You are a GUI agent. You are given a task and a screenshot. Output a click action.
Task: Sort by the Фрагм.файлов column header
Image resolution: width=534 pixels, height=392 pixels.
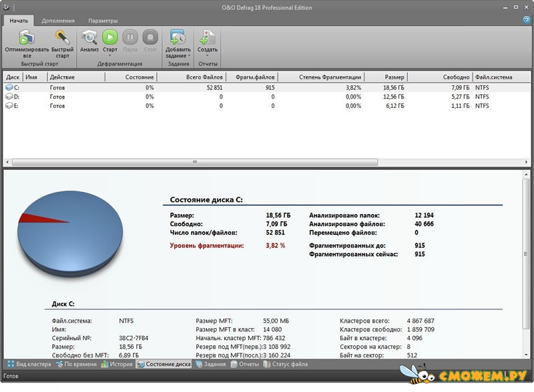[x=252, y=77]
